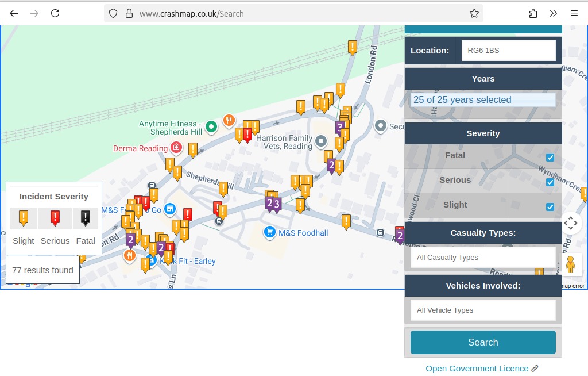Click Serious icon in Incident Severity legend
This screenshot has height=376, width=588.
tap(55, 218)
